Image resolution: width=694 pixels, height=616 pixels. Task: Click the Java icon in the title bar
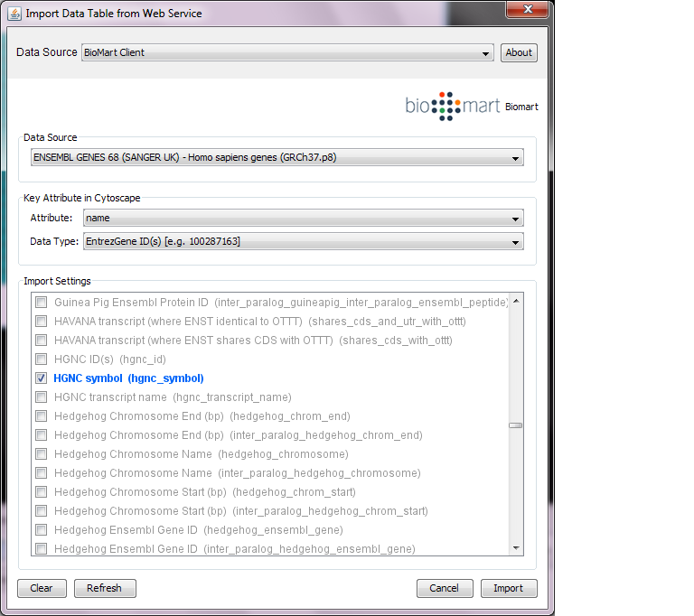[x=14, y=13]
